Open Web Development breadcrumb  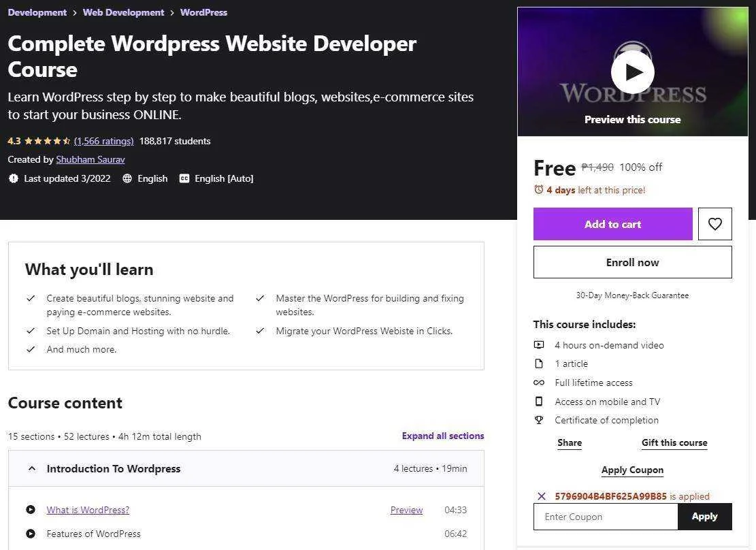pos(123,12)
